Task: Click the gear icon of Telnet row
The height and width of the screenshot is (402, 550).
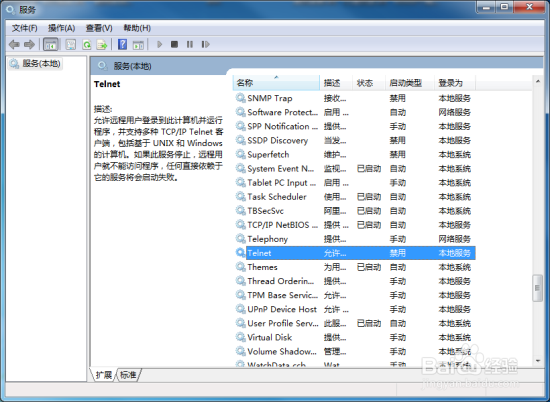Action: (240, 253)
